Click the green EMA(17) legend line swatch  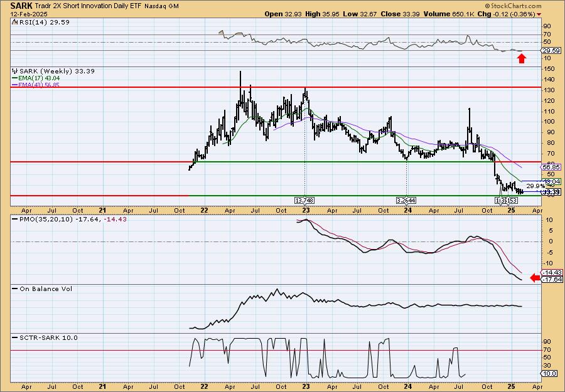pyautogui.click(x=14, y=78)
